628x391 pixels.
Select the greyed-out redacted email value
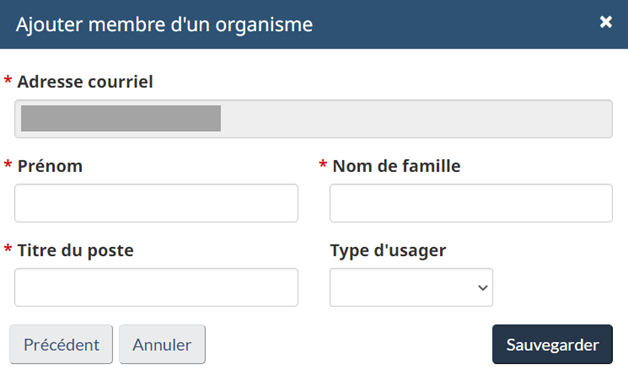pyautogui.click(x=121, y=119)
